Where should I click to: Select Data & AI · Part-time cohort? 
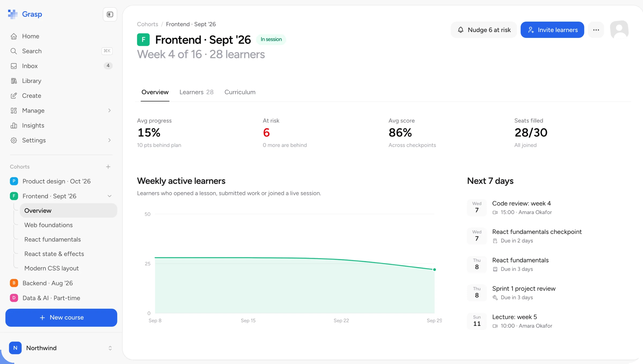click(x=61, y=298)
